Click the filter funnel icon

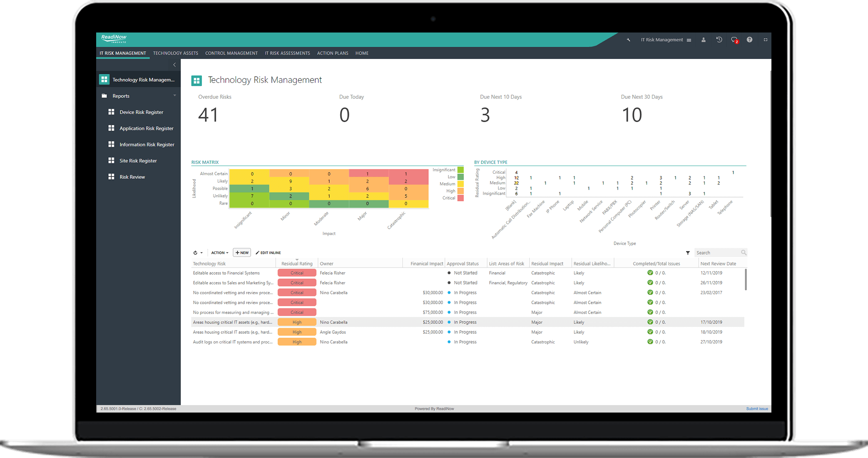pyautogui.click(x=688, y=253)
